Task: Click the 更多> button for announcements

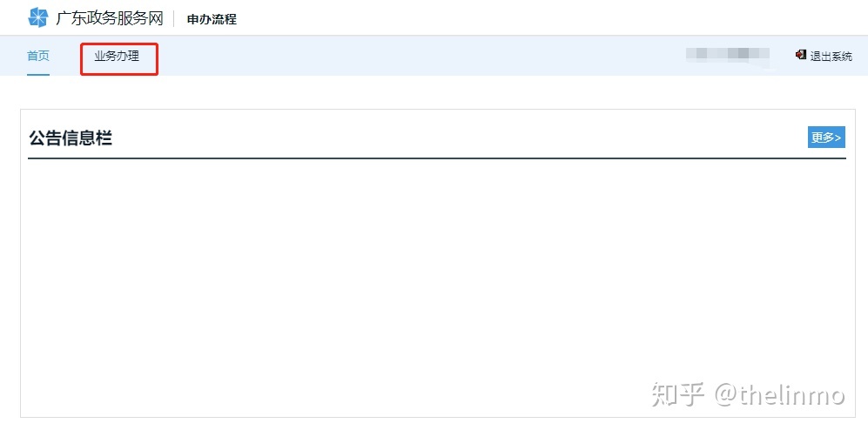Action: (x=826, y=138)
